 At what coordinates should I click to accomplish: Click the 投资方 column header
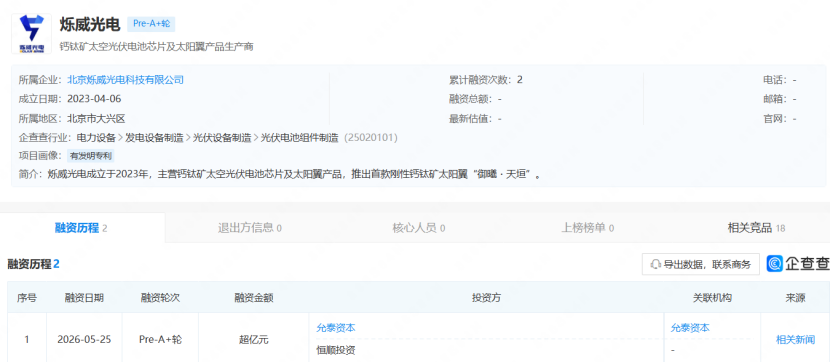click(486, 298)
